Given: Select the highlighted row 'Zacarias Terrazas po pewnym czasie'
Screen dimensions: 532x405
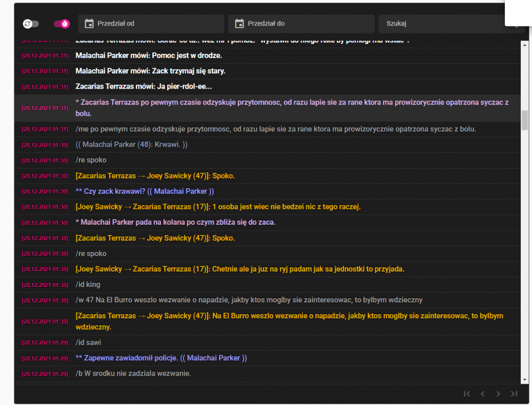Looking at the screenshot, I should click(x=268, y=108).
